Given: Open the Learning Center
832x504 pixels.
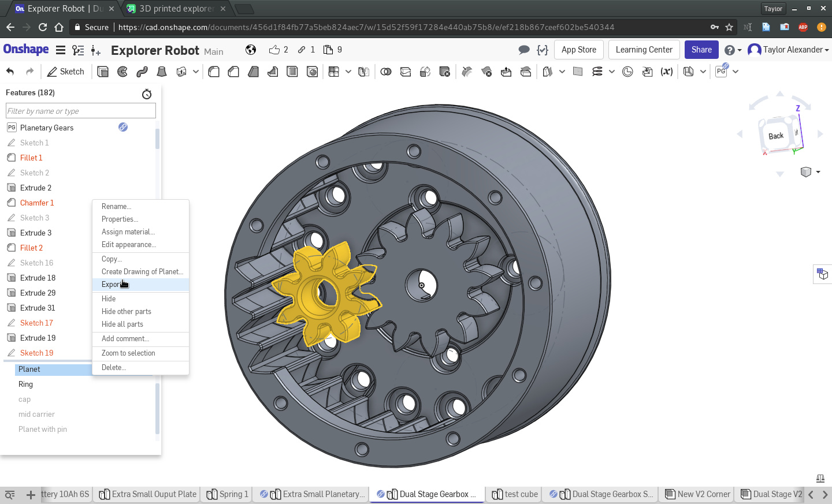Looking at the screenshot, I should 644,50.
